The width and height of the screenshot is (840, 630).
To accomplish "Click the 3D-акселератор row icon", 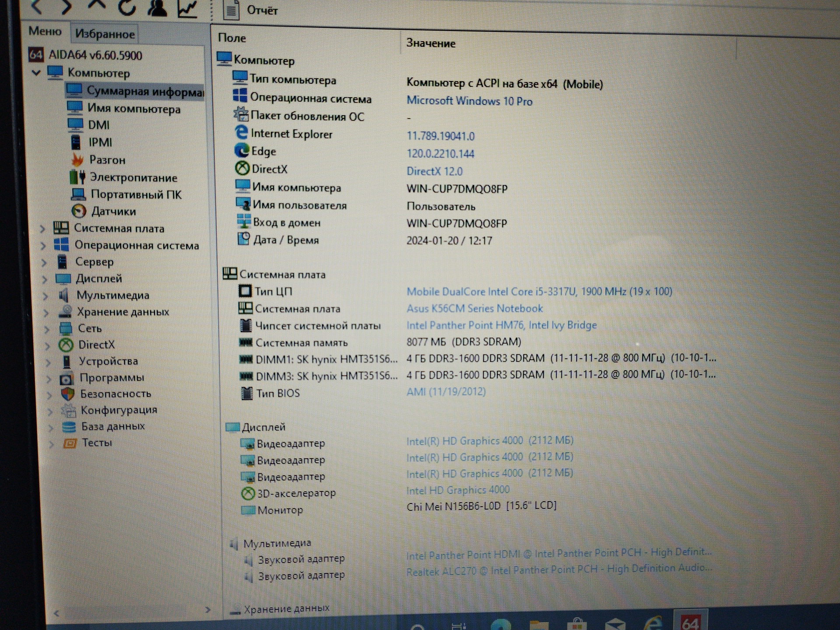I will 248,493.
